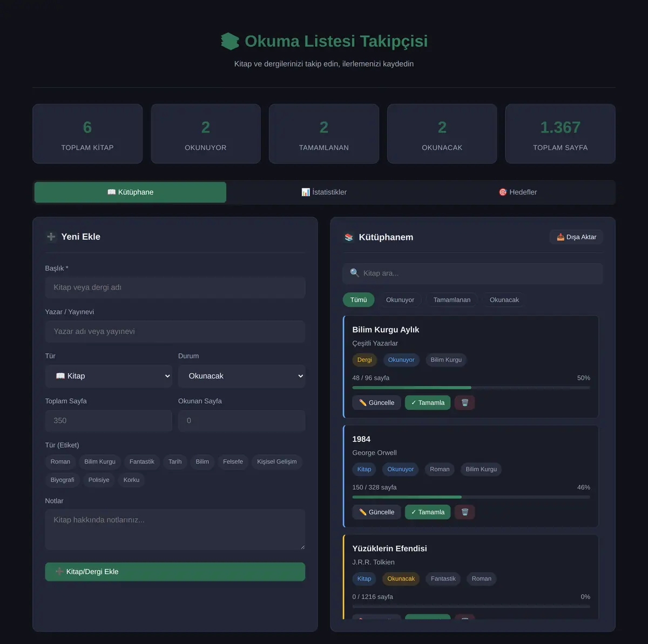The image size is (648, 644).
Task: Toggle the Roman genre tag in form
Action: pyautogui.click(x=60, y=462)
